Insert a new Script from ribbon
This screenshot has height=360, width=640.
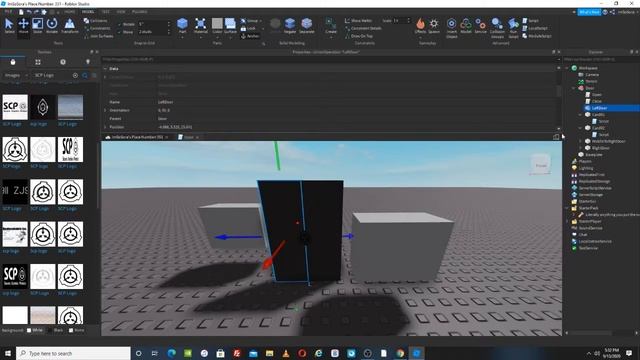tap(531, 20)
